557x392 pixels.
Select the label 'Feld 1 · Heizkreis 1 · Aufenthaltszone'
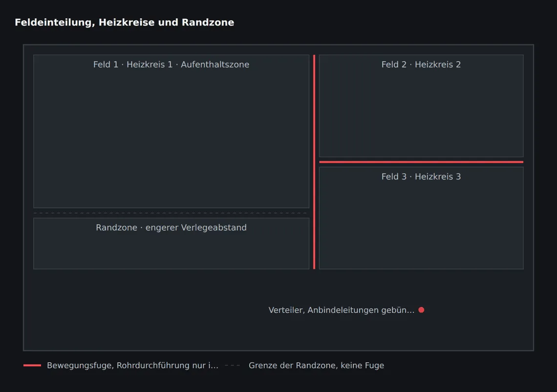[171, 65]
